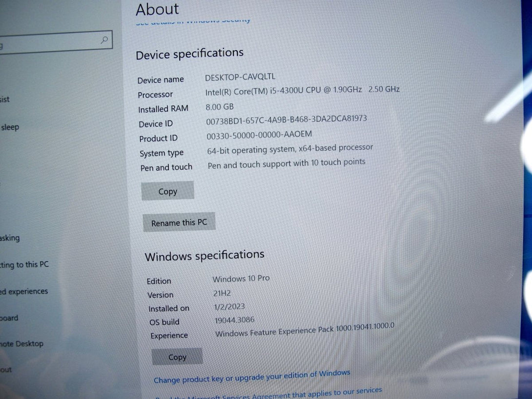
Task: Click the search magnifier icon
Action: [104, 40]
